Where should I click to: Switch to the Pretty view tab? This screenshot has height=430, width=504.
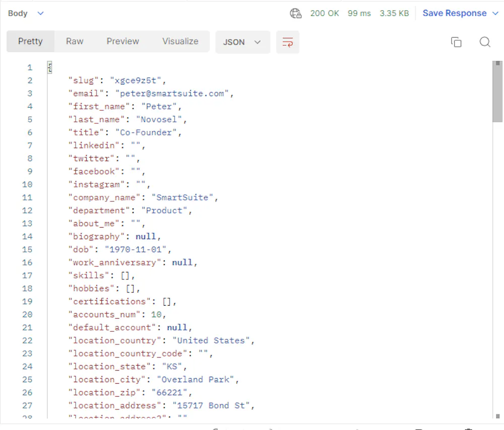30,41
